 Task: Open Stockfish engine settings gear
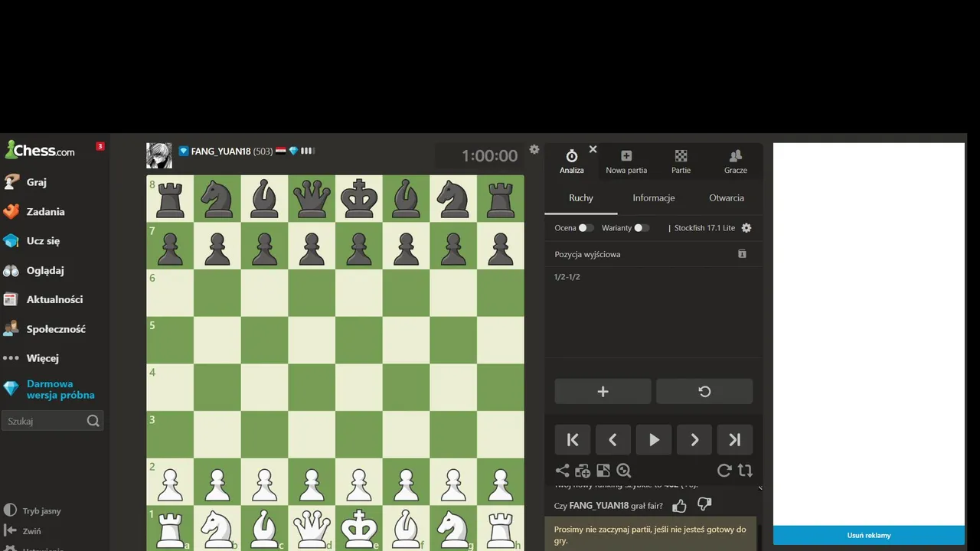click(x=746, y=228)
